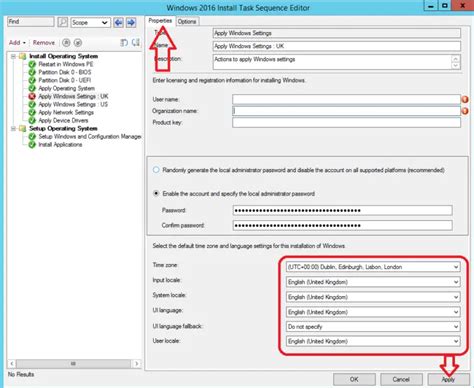Click into the Name field
474x388 pixels.
coord(337,46)
